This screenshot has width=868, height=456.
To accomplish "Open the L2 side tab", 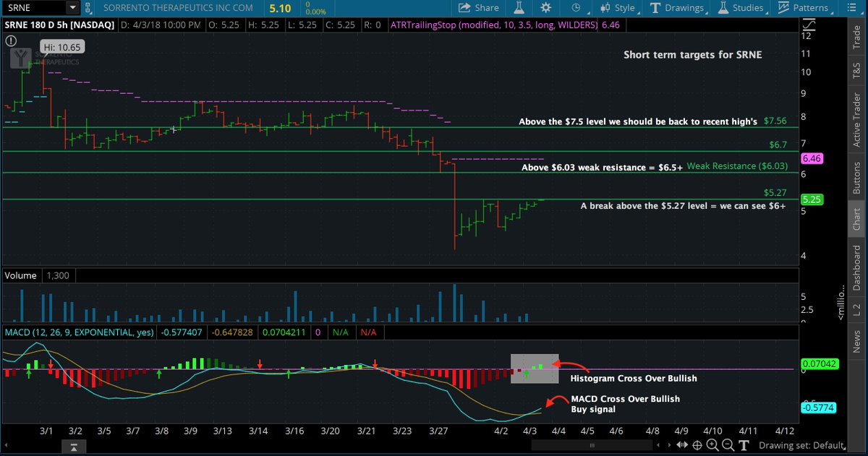I will (x=856, y=309).
